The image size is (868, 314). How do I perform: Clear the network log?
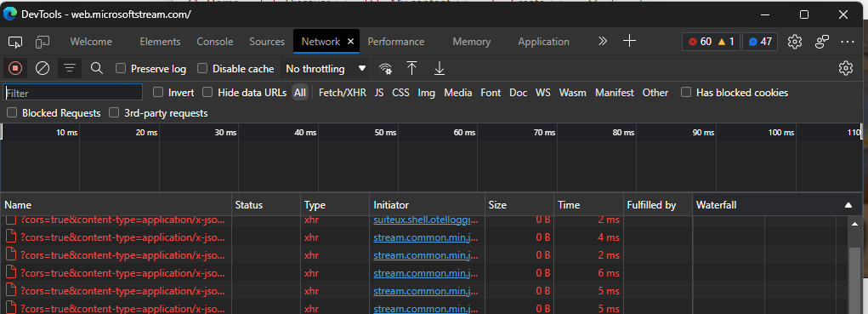tap(43, 69)
